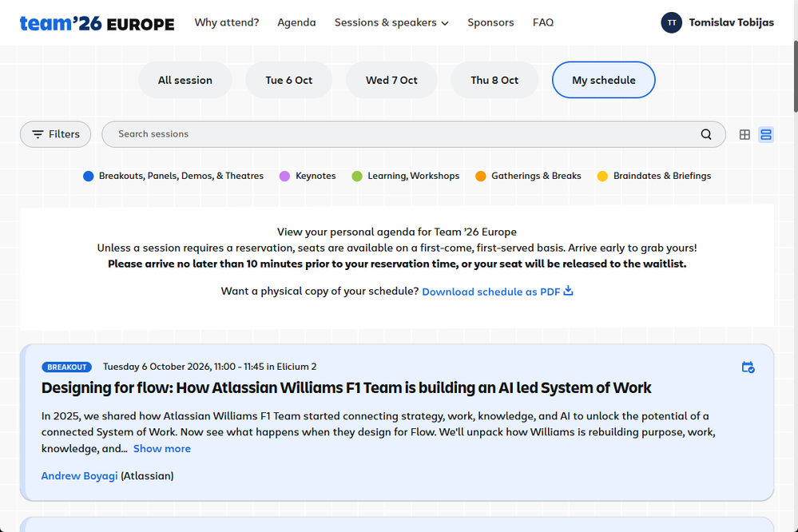
Task: Open speaker Andrew Boyagi's profile
Action: coord(79,476)
